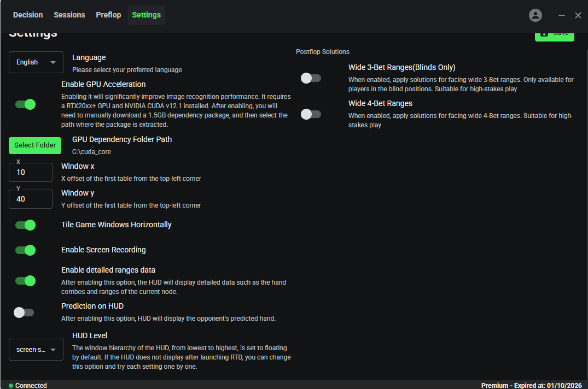Open the Sessions tab
The height and width of the screenshot is (389, 588).
(x=69, y=15)
